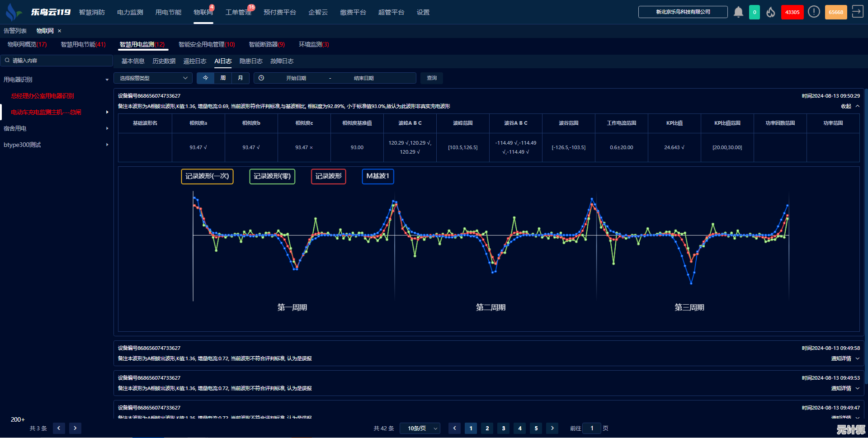Click the red 43305 counter badge

coord(792,12)
